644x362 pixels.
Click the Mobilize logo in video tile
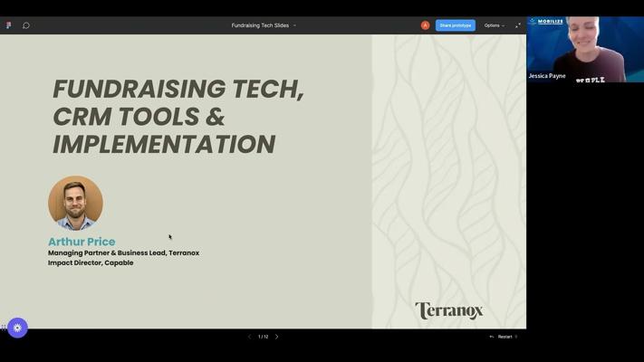pos(546,22)
